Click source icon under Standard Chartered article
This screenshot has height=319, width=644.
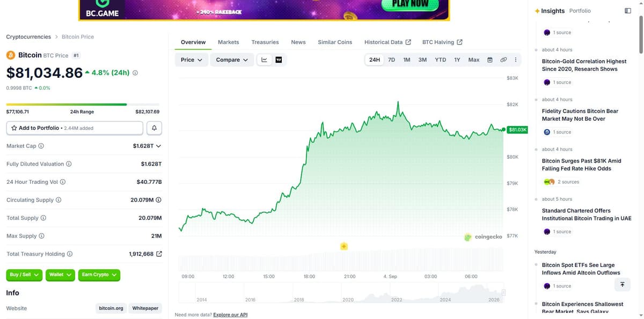click(547, 232)
